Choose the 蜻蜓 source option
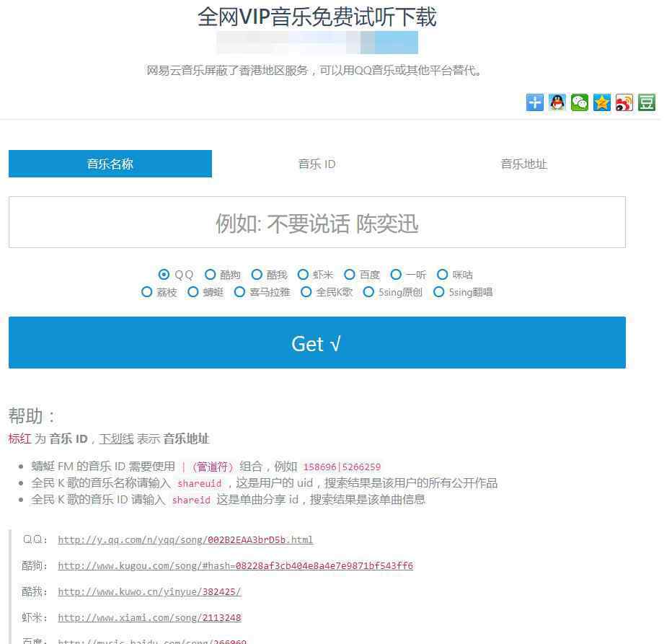The height and width of the screenshot is (644, 672). [x=193, y=292]
